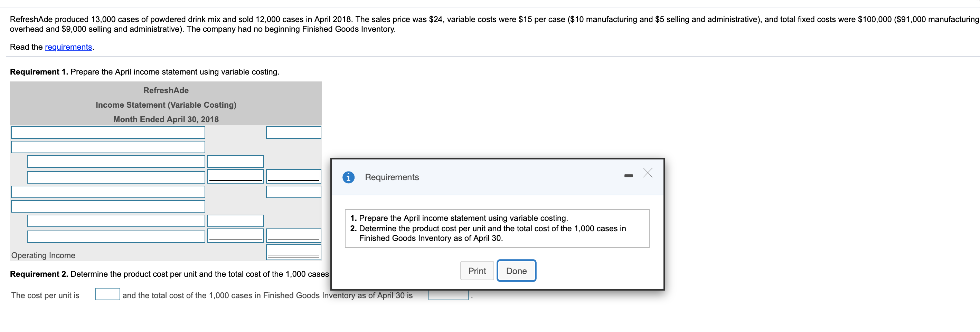Select the eighth row indented label field
The width and height of the screenshot is (980, 332).
(x=116, y=236)
